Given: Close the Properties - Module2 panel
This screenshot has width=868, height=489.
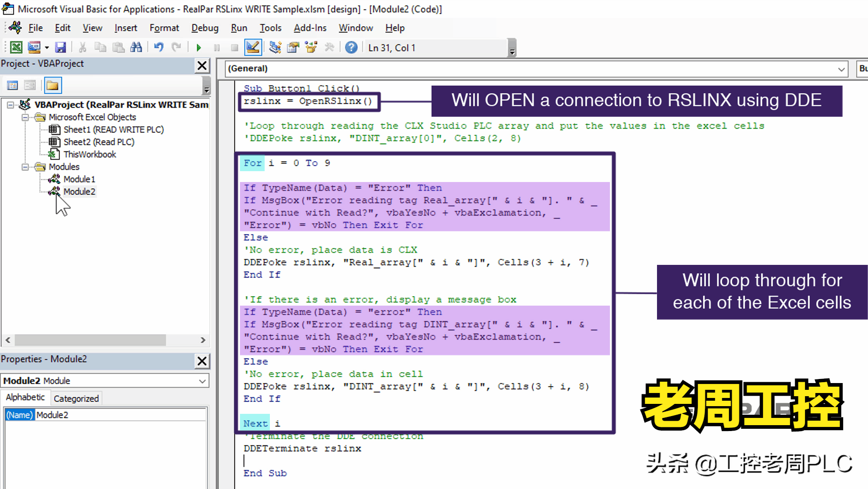Looking at the screenshot, I should [202, 361].
